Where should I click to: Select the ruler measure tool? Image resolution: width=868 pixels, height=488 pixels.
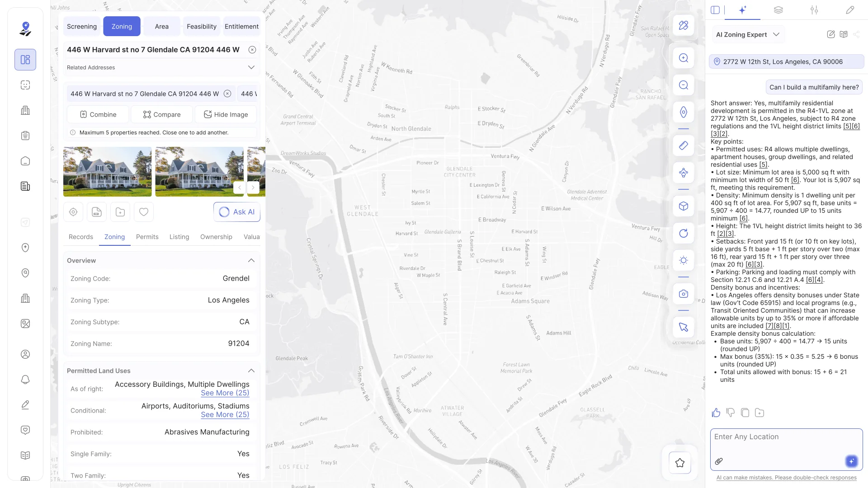(684, 145)
